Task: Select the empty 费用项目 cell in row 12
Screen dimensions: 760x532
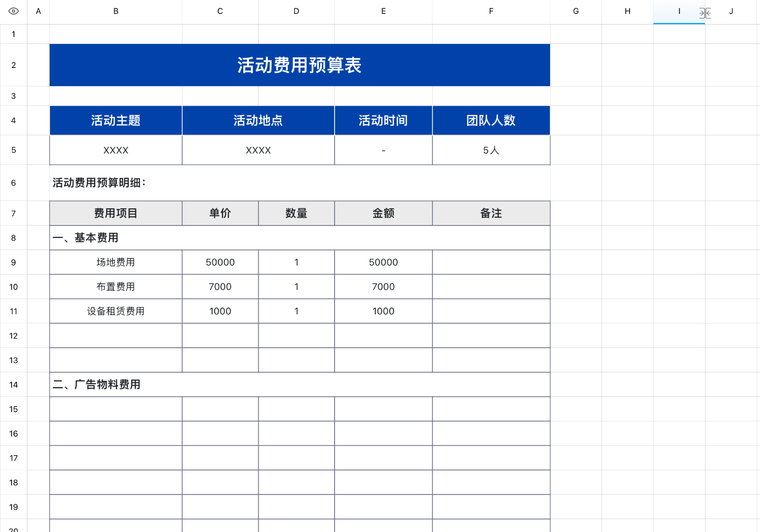Action: [x=116, y=336]
